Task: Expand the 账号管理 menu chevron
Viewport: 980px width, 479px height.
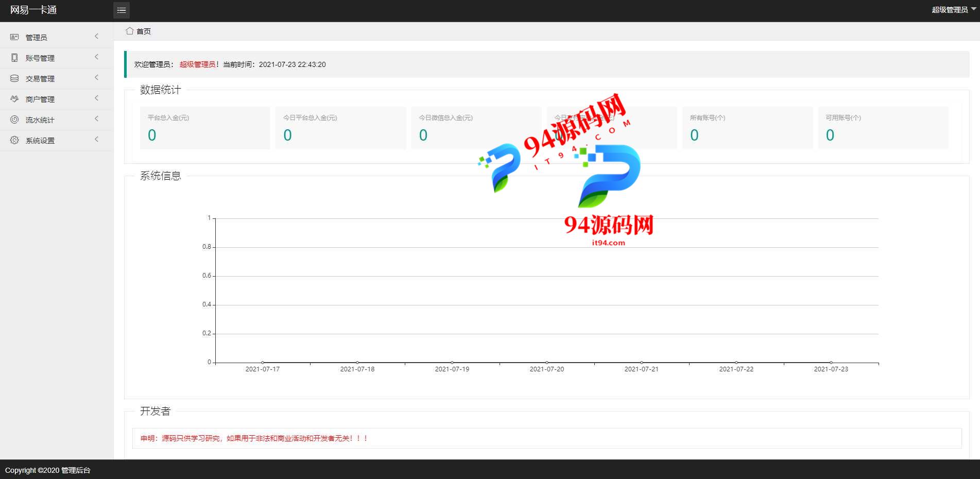Action: [96, 57]
